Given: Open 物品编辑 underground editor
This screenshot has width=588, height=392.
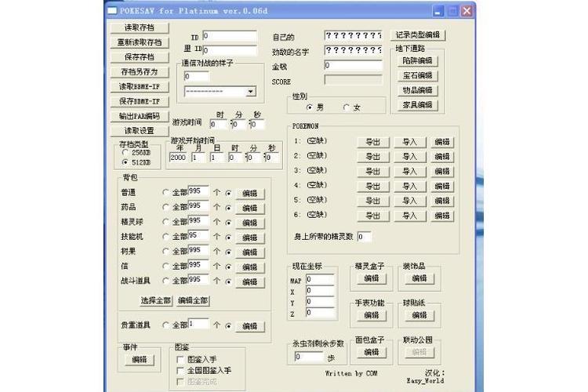Looking at the screenshot, I should [x=417, y=90].
